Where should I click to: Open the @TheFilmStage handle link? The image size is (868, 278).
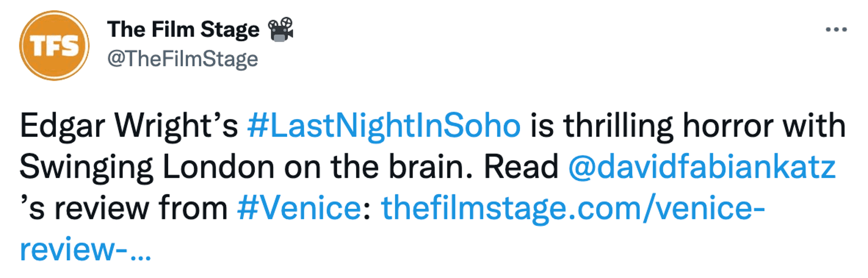click(x=183, y=59)
